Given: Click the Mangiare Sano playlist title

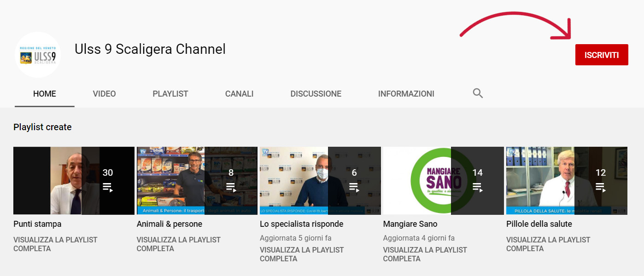Looking at the screenshot, I should (410, 224).
